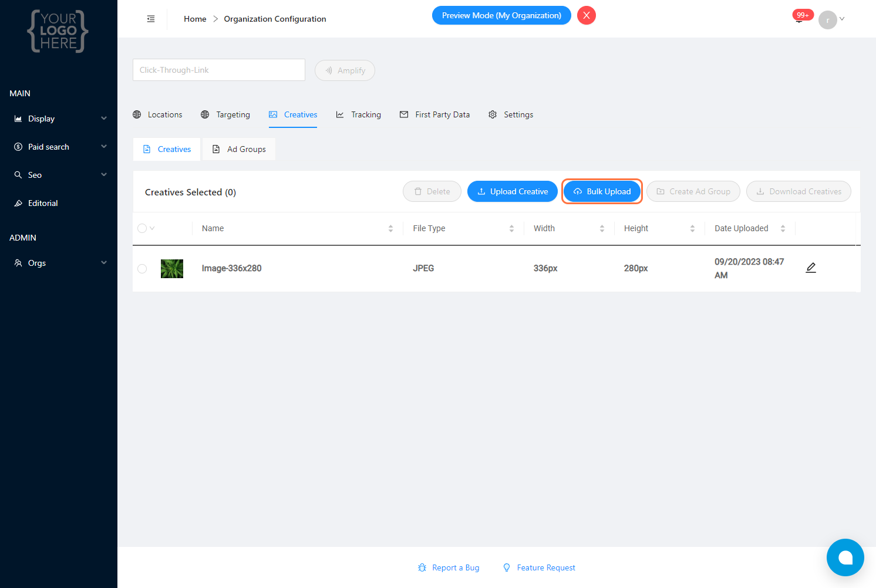The image size is (876, 588).
Task: Switch to the Targeting tab
Action: tap(225, 114)
